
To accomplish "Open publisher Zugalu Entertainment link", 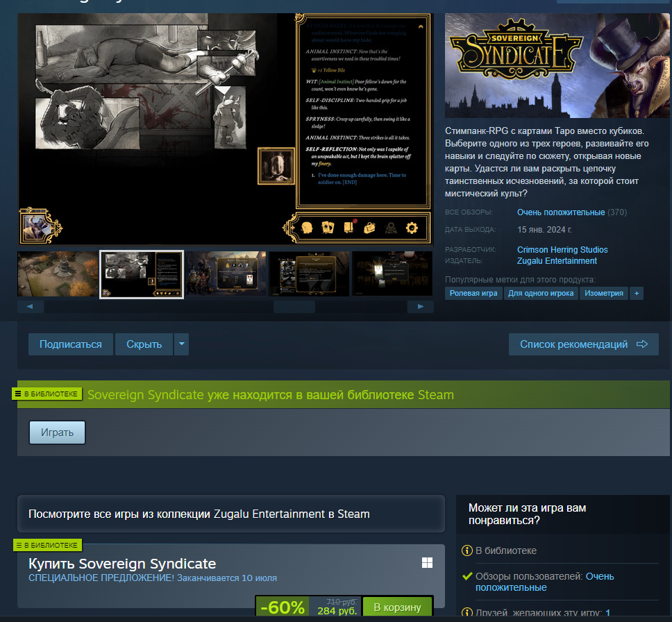I will coord(557,260).
